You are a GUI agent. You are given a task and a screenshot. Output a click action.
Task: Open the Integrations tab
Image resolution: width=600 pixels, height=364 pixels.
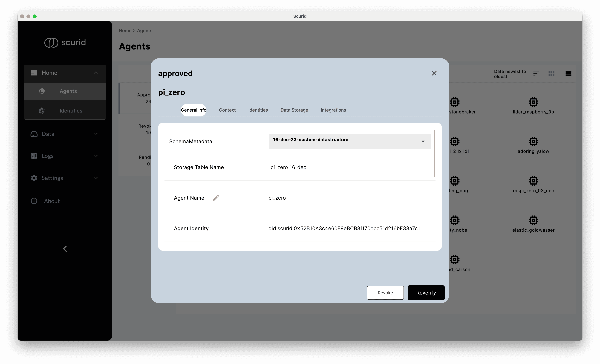[333, 110]
